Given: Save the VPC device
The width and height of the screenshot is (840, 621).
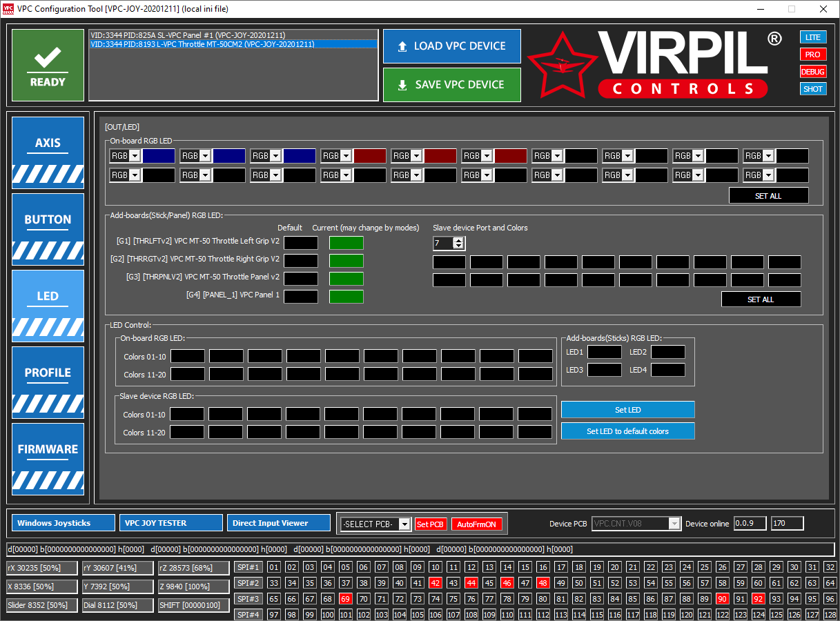Looking at the screenshot, I should click(x=451, y=85).
